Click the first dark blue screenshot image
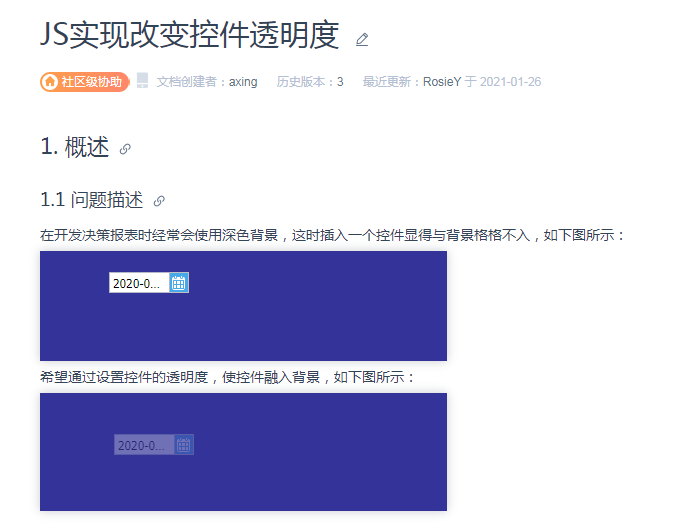Screen dimensions: 692x529 pyautogui.click(x=243, y=306)
